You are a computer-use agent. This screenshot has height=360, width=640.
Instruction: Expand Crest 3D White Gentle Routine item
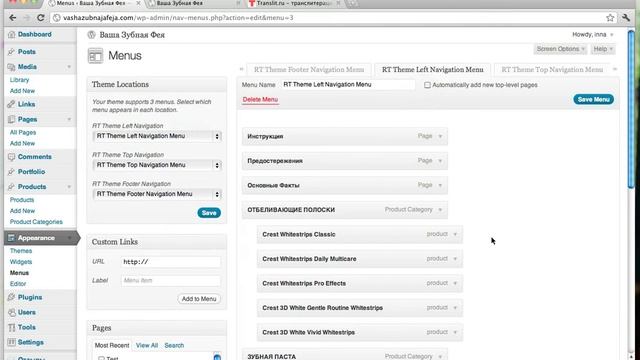(455, 308)
